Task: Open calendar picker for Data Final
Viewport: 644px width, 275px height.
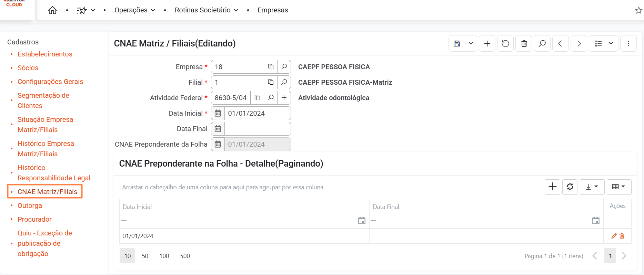Action: [218, 129]
